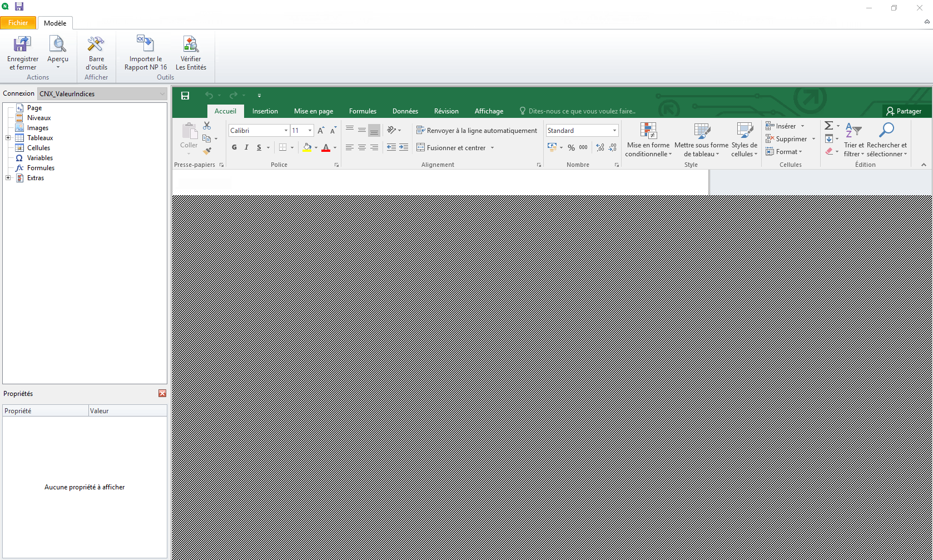Click the Partager button
This screenshot has height=560, width=933.
[x=905, y=111]
